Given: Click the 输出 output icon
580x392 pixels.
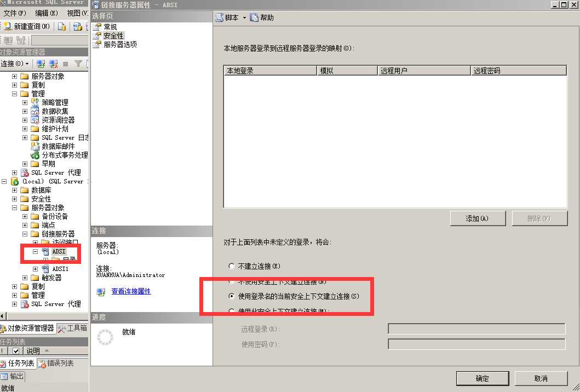Looking at the screenshot, I should point(4,377).
